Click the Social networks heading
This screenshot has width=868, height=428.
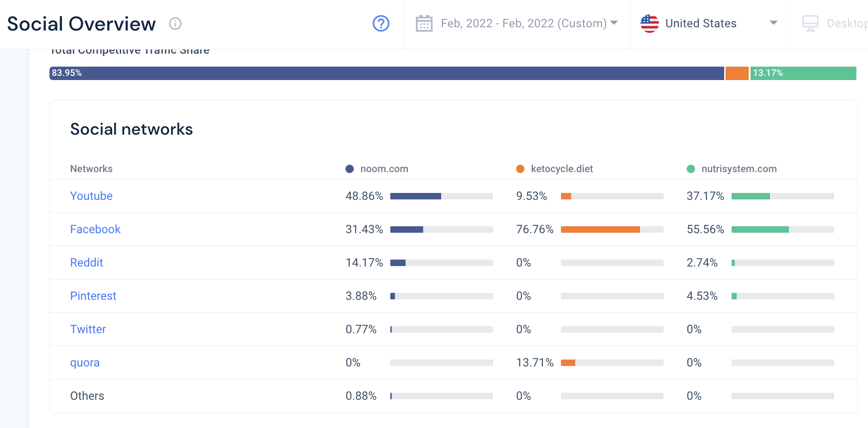pos(131,129)
